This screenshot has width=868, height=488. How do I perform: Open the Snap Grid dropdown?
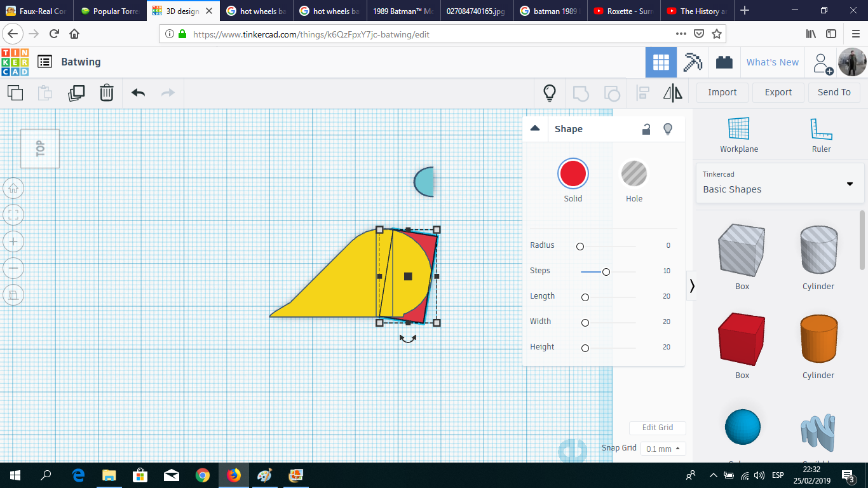click(x=663, y=449)
